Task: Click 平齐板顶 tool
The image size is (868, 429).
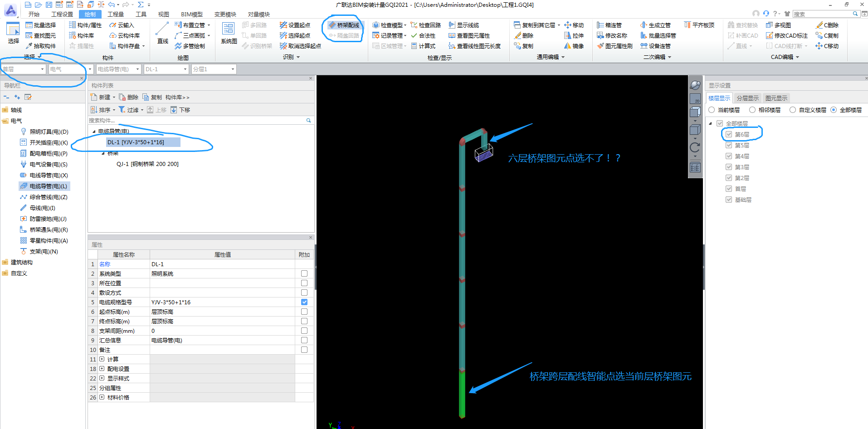Action: point(699,25)
